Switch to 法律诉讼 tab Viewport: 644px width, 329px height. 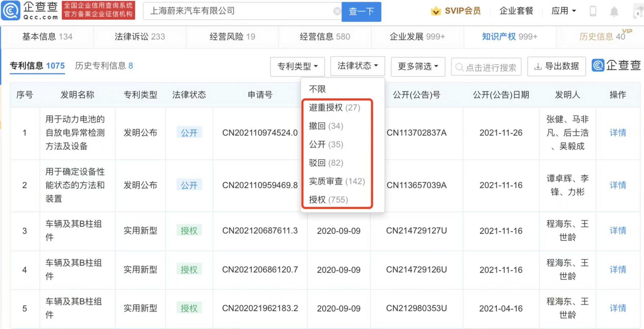point(140,37)
